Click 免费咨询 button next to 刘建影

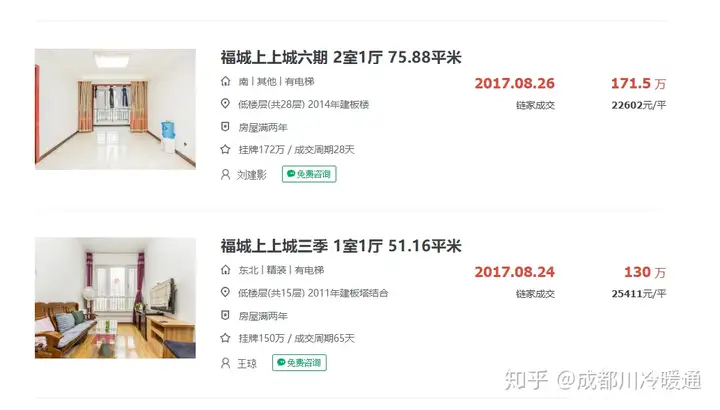[309, 174]
